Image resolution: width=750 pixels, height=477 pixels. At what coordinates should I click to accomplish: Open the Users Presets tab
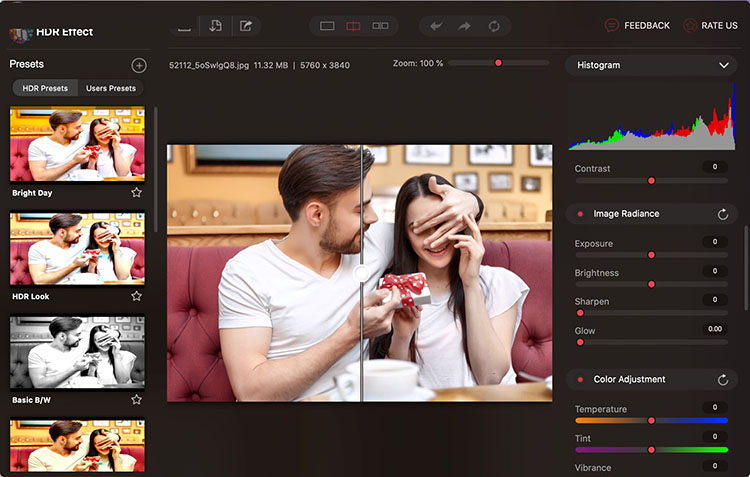pos(110,88)
